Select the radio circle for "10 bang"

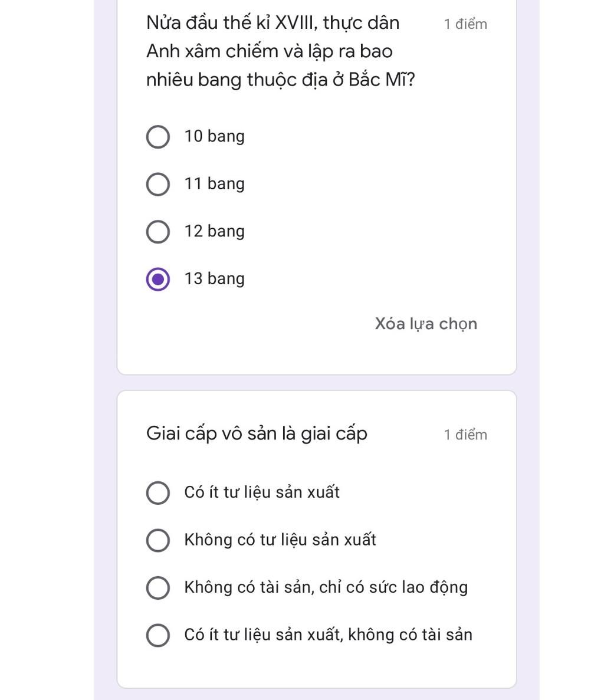coord(157,137)
